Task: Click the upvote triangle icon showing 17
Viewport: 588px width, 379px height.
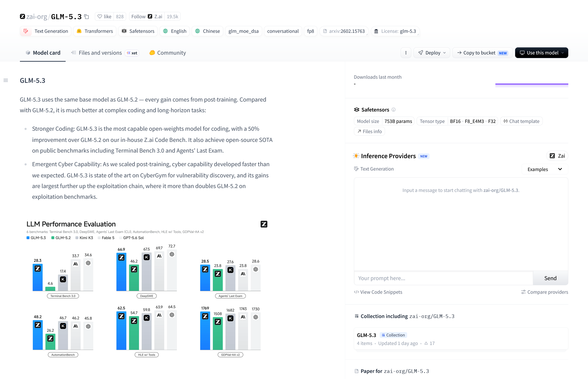Action: pos(426,343)
